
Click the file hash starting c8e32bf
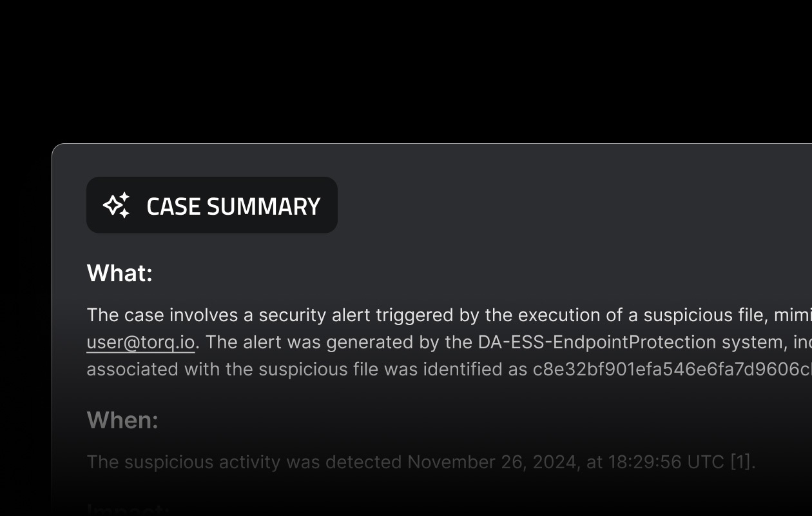[670, 369]
